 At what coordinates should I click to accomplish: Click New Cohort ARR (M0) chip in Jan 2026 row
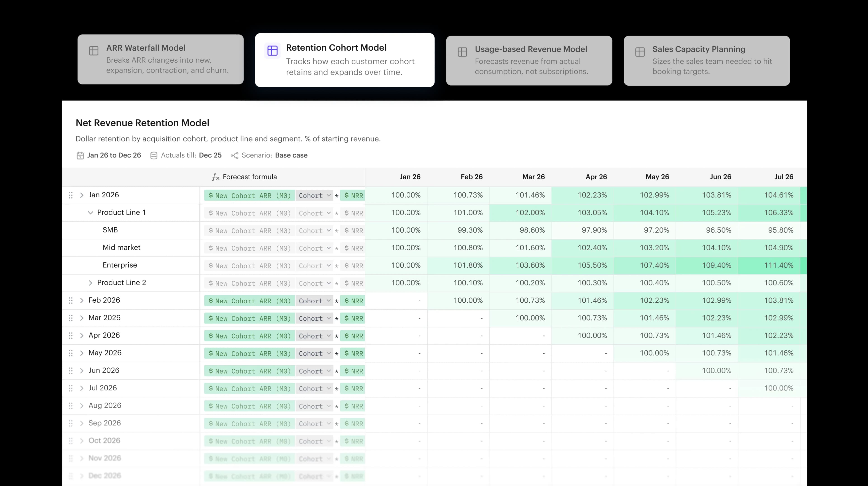249,196
